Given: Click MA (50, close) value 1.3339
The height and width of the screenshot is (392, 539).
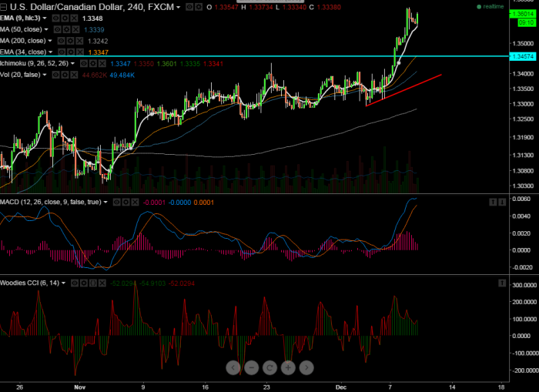Looking at the screenshot, I should click(x=94, y=30).
